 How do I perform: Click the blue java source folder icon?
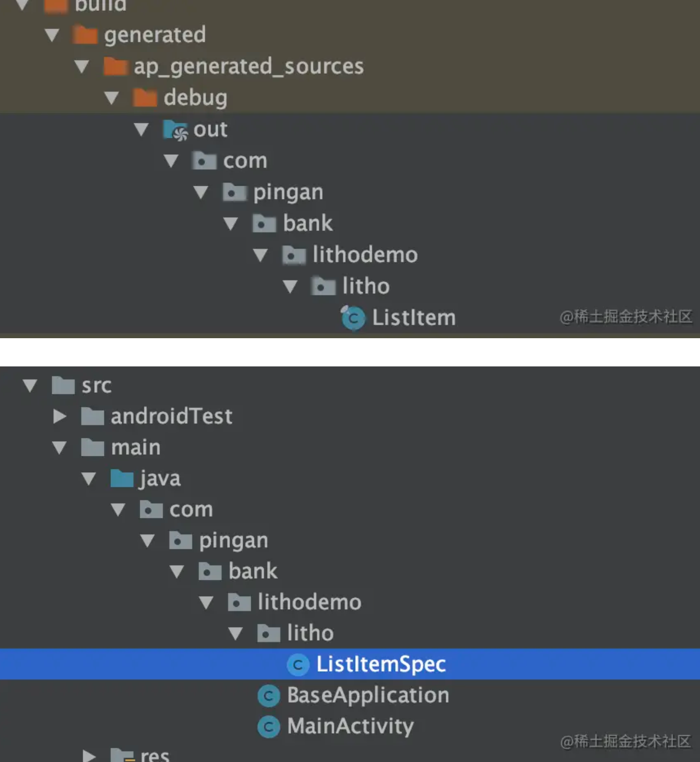(x=122, y=479)
